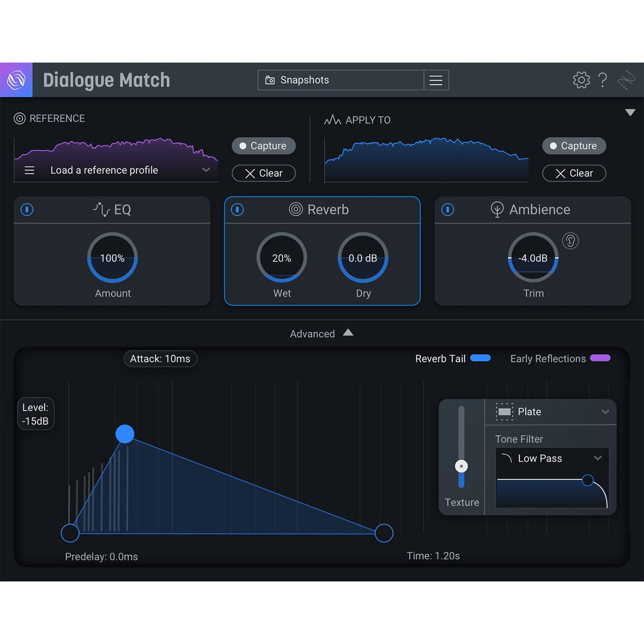Viewport: 644px width, 644px height.
Task: Click the Reverb Wet knob
Action: pyautogui.click(x=282, y=258)
